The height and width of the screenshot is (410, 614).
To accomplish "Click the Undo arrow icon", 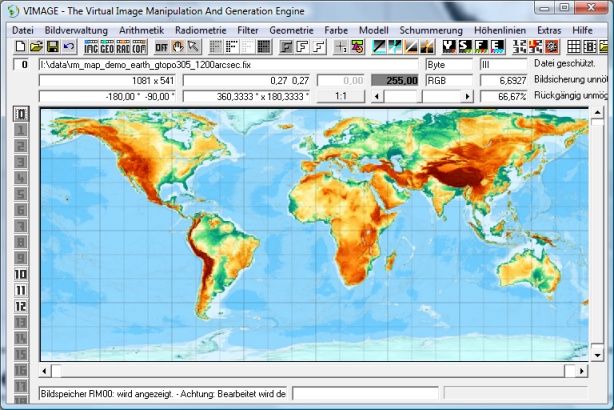I will (x=68, y=47).
